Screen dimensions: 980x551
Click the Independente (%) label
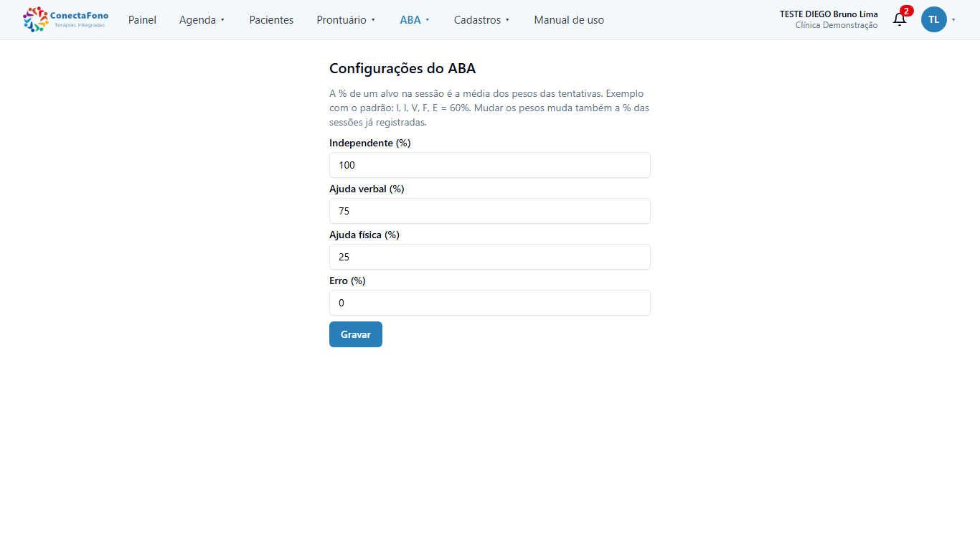tap(370, 143)
